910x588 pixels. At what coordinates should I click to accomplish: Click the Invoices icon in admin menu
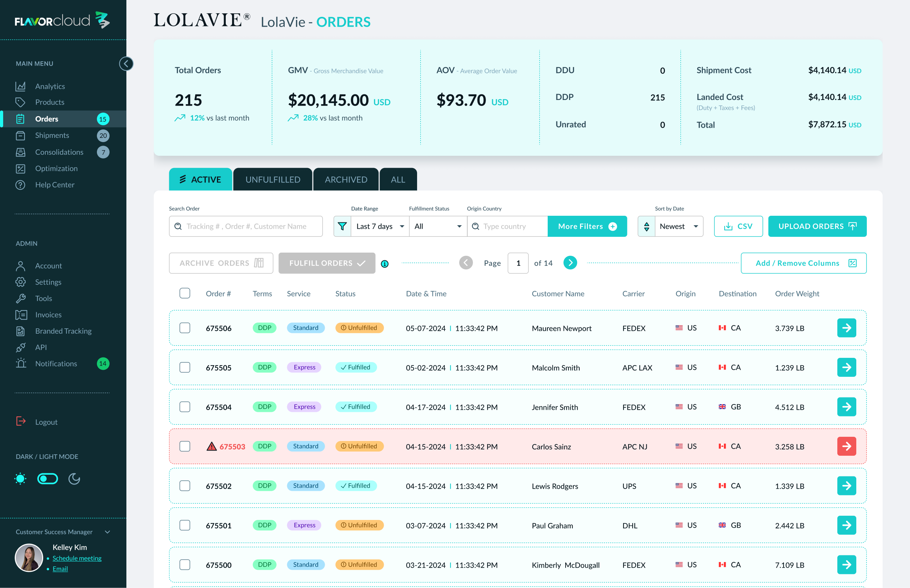pyautogui.click(x=21, y=315)
